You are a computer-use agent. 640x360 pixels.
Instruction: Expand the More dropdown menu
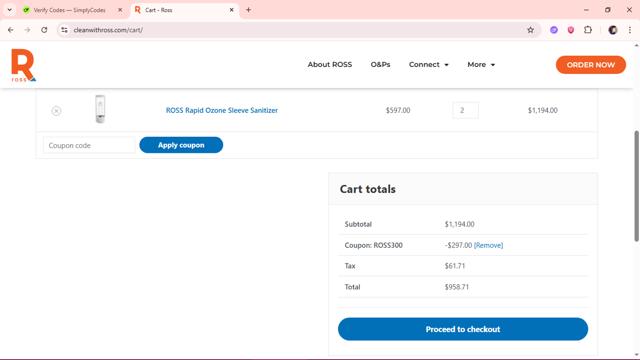click(481, 64)
